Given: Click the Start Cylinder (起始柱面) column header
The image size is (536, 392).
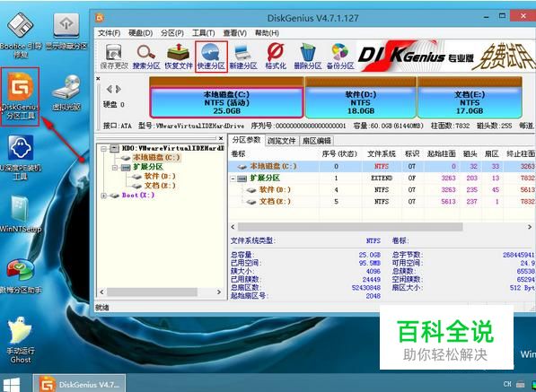Looking at the screenshot, I should click(x=442, y=154).
